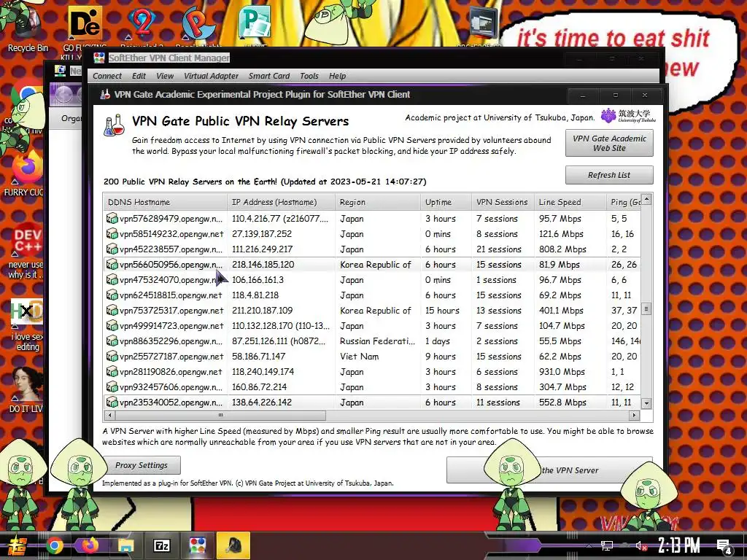
Task: Click the muted volume tray icon
Action: (x=641, y=545)
